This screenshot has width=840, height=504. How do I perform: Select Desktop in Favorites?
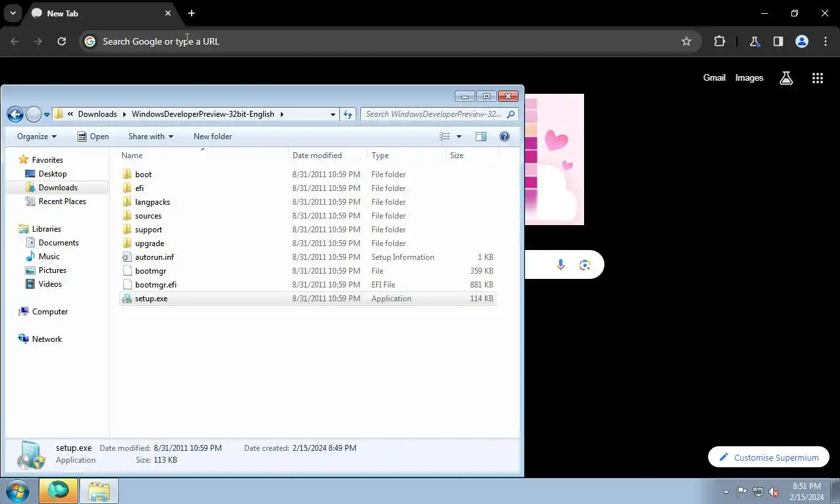click(52, 174)
